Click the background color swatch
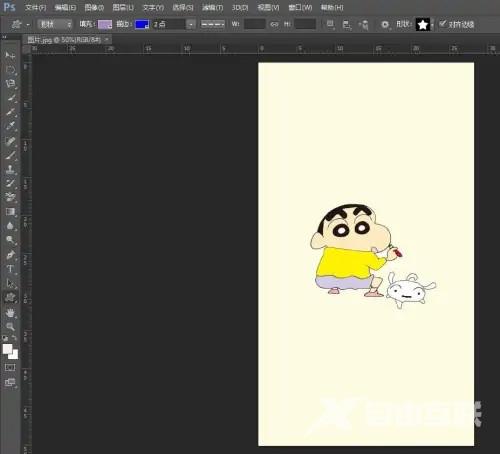 click(15, 355)
